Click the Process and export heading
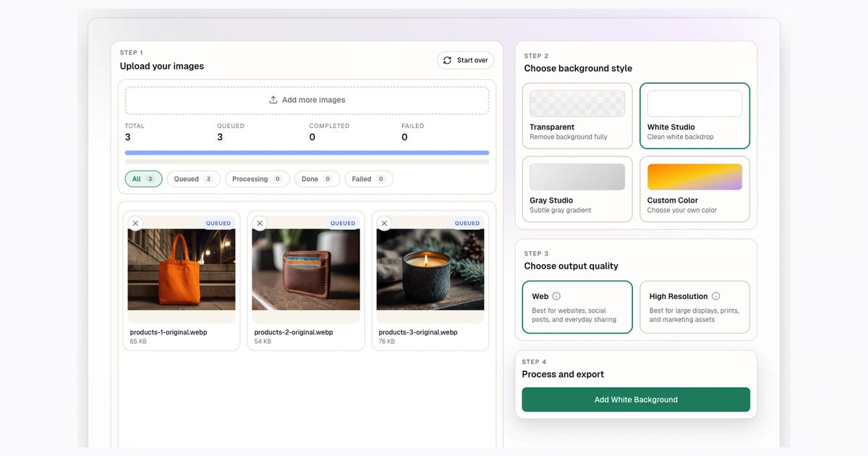Screen dimensions: 868x456 click(x=563, y=374)
